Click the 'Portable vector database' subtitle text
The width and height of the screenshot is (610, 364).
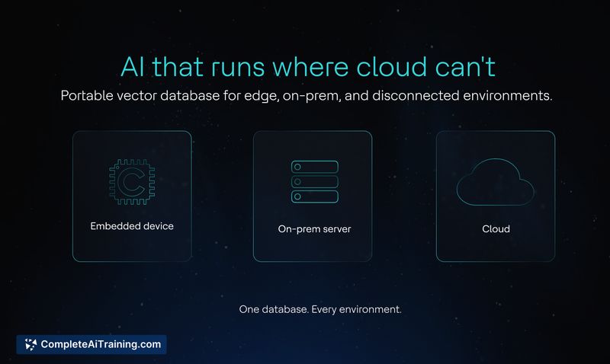(307, 96)
